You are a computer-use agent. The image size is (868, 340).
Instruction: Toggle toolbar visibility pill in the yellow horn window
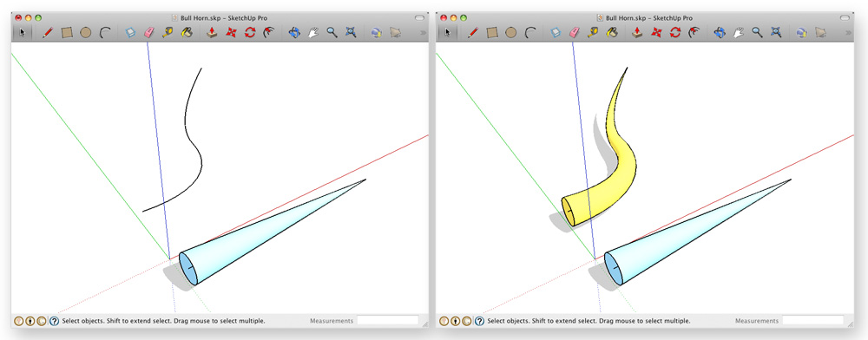[845, 17]
